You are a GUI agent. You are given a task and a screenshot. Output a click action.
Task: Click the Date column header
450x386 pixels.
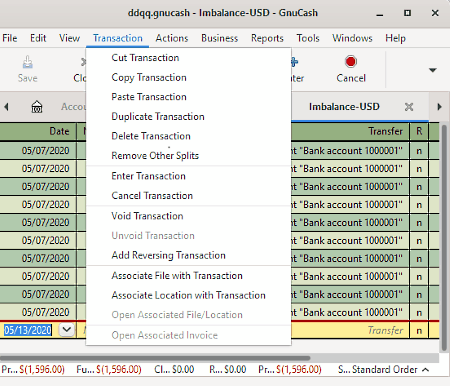38,131
